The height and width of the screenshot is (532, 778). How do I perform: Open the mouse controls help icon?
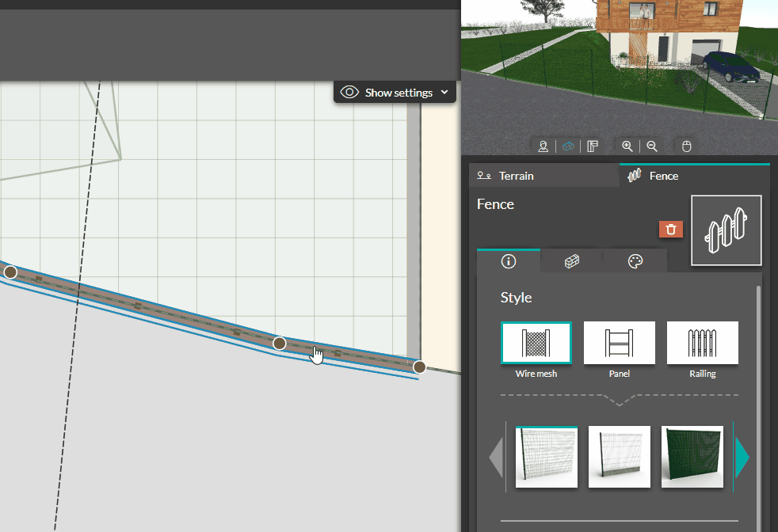coord(686,146)
